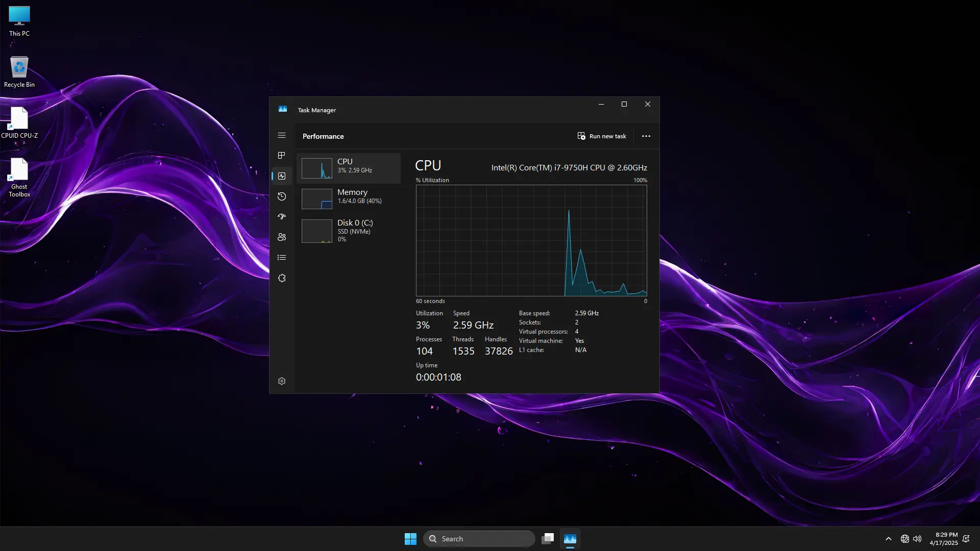Open the Startup apps sidebar icon
980x551 pixels.
click(x=282, y=217)
